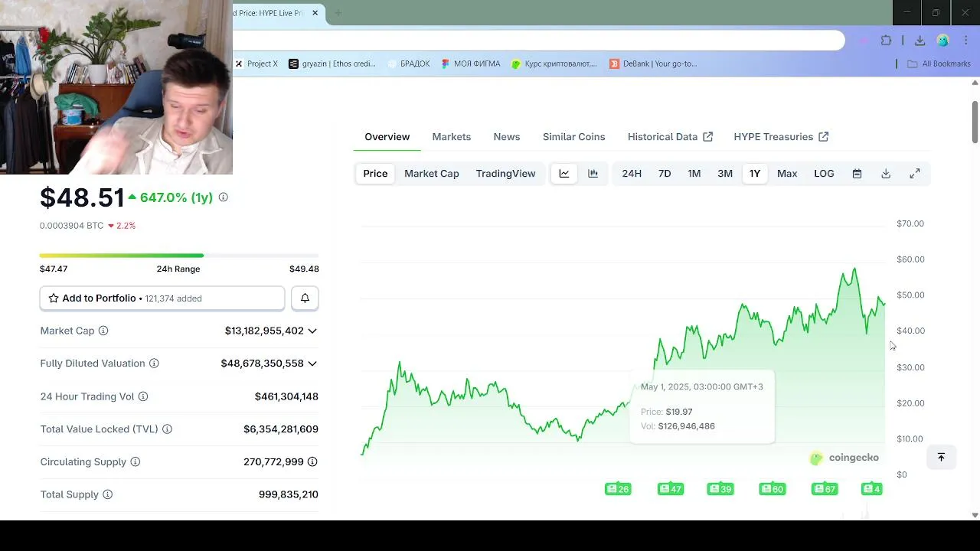This screenshot has height=551, width=980.
Task: Click Add to Portfolio button
Action: coord(162,298)
